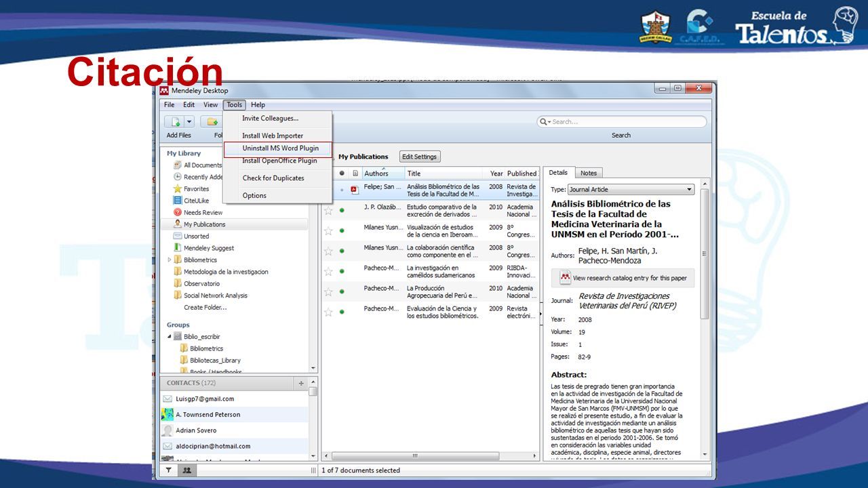Click the aldociprian@hotmail.com envelope icon

click(x=167, y=446)
